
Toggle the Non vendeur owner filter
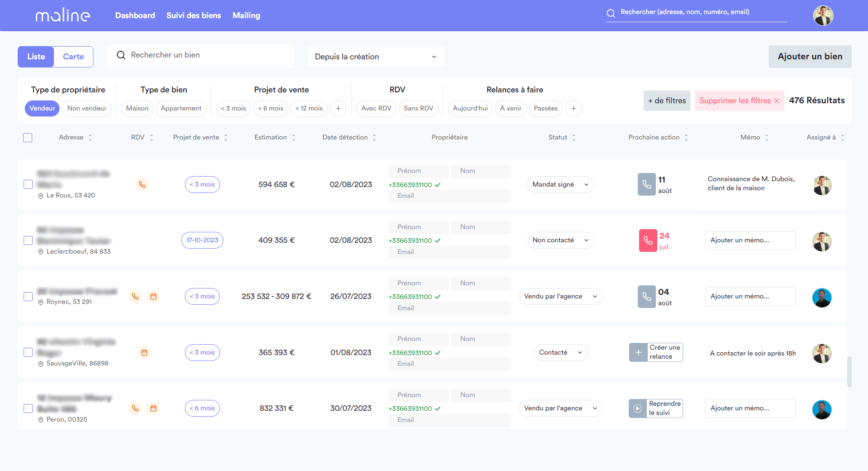tap(87, 108)
